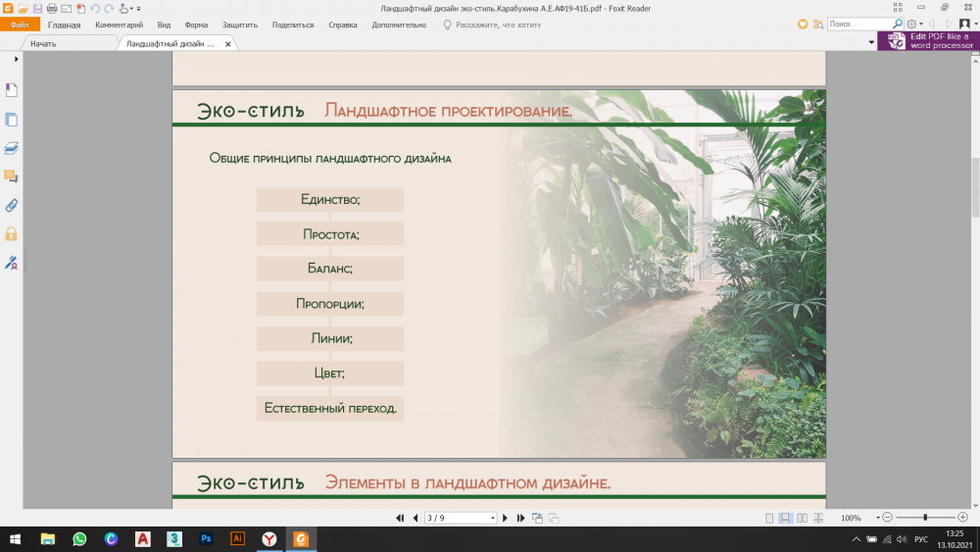Click the Файл button
980x552 pixels.
point(20,25)
